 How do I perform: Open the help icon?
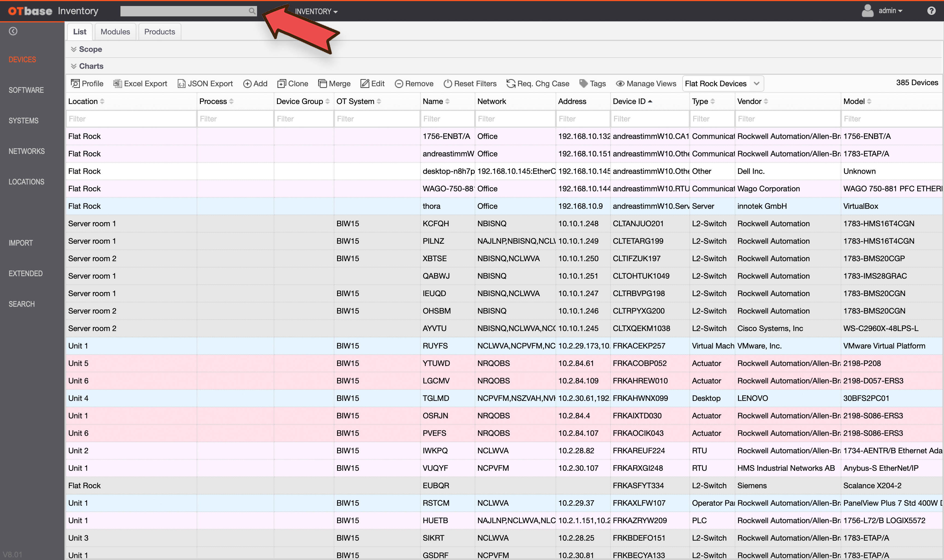[932, 11]
